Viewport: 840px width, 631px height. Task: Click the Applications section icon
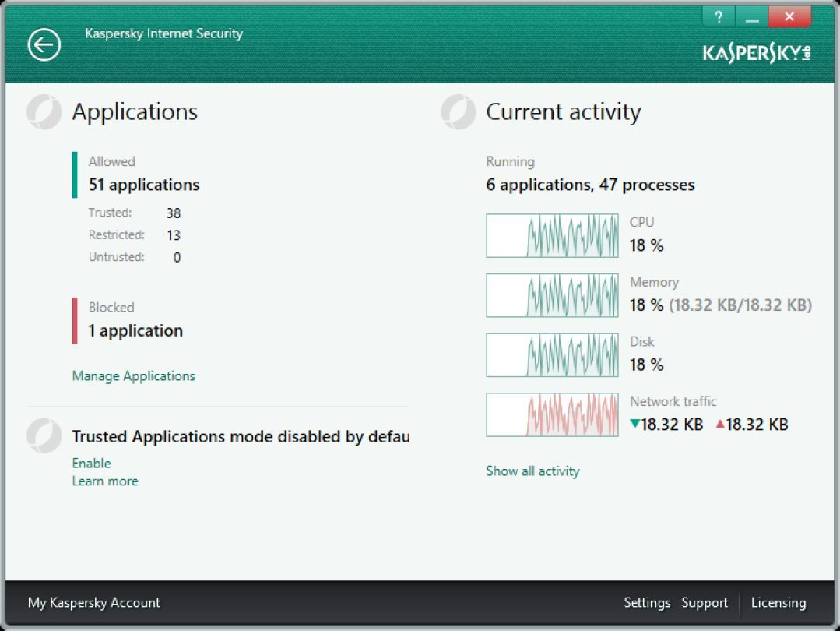click(x=44, y=112)
